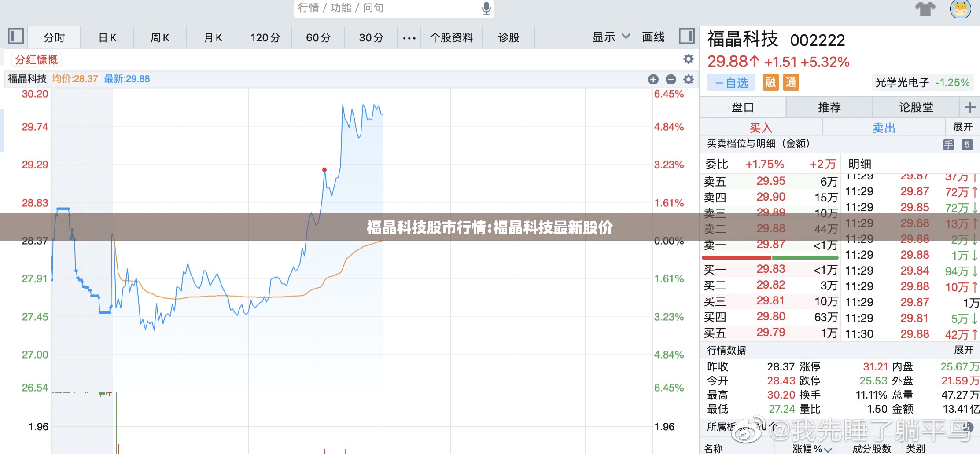
Task: Remove stock from watchlist via 自选
Action: click(731, 83)
